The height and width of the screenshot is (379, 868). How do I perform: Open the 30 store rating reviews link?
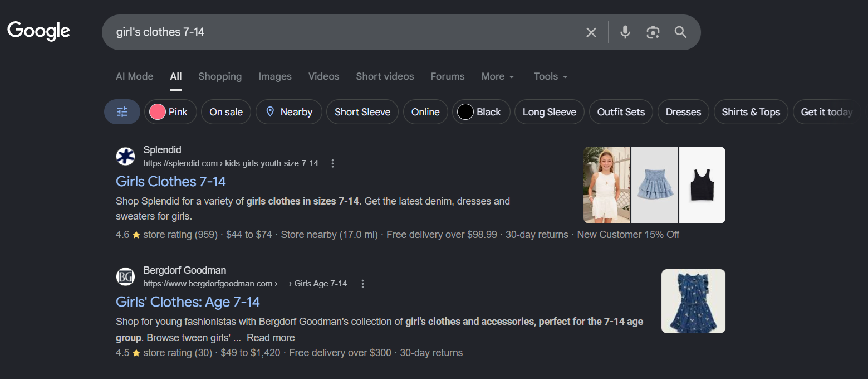click(x=203, y=353)
